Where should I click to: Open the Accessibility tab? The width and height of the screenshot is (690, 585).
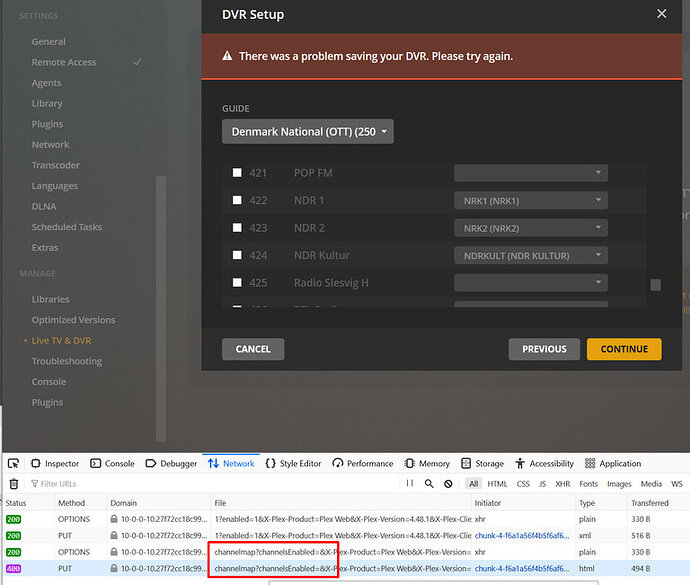[x=545, y=464]
